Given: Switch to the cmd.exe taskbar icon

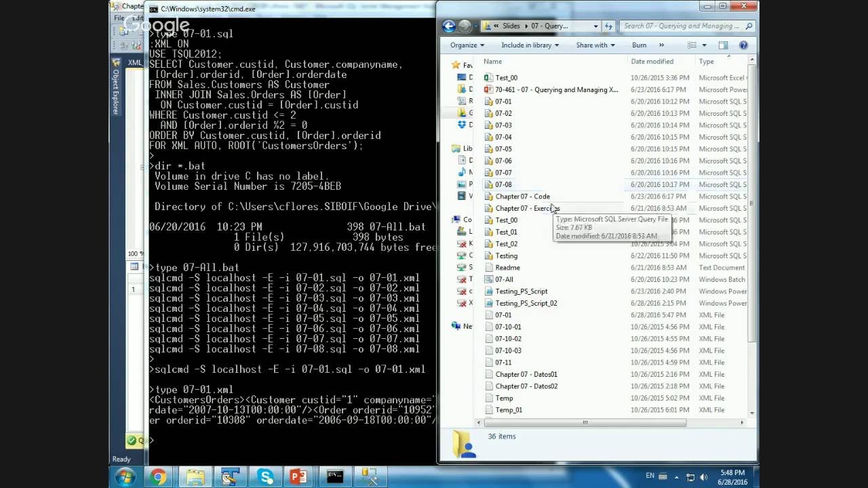Looking at the screenshot, I should pyautogui.click(x=335, y=477).
